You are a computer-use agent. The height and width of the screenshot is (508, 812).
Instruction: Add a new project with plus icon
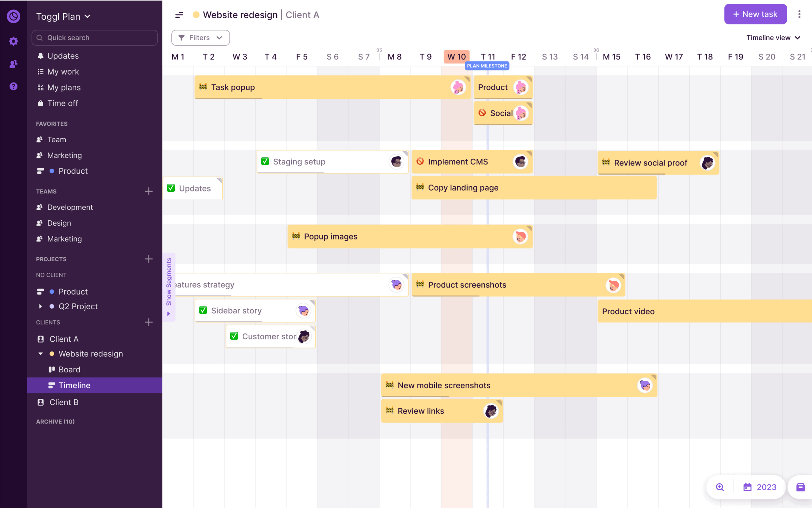pyautogui.click(x=149, y=259)
